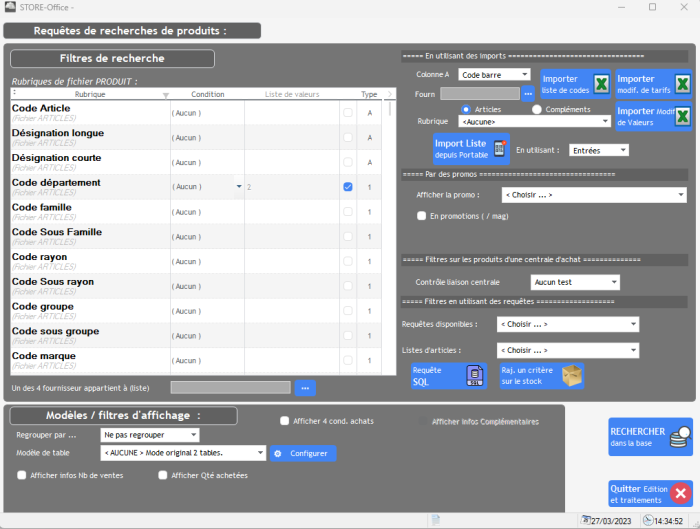Click the Quitter red cross icon
This screenshot has width=700, height=529.
point(680,493)
